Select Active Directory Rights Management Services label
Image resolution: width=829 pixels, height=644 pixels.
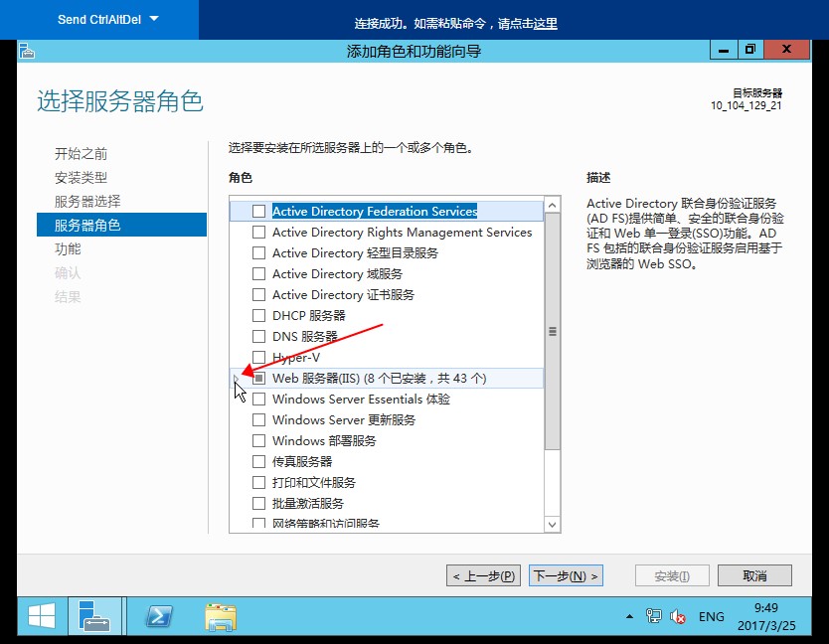point(402,233)
